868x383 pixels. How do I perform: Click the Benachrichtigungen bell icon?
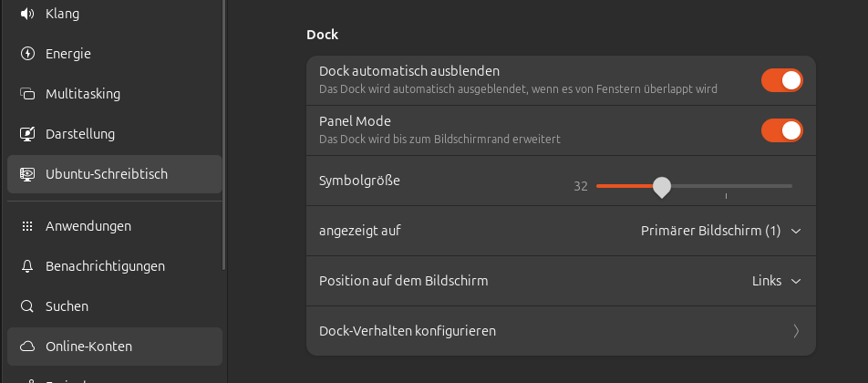point(27,266)
